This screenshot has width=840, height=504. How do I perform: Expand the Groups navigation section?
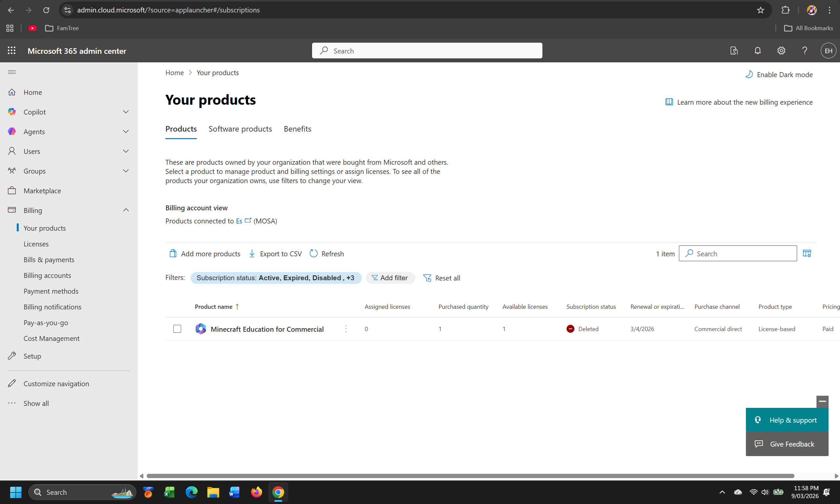coord(126,171)
